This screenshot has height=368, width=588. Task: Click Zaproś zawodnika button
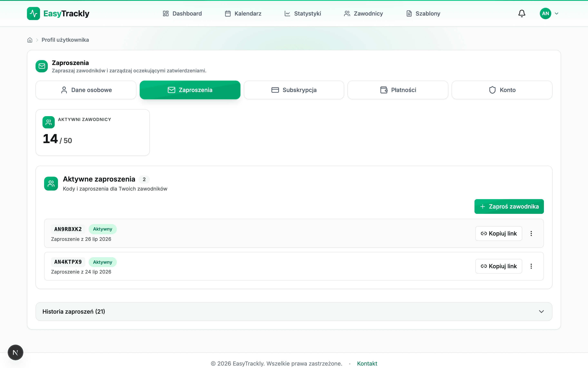tap(509, 207)
